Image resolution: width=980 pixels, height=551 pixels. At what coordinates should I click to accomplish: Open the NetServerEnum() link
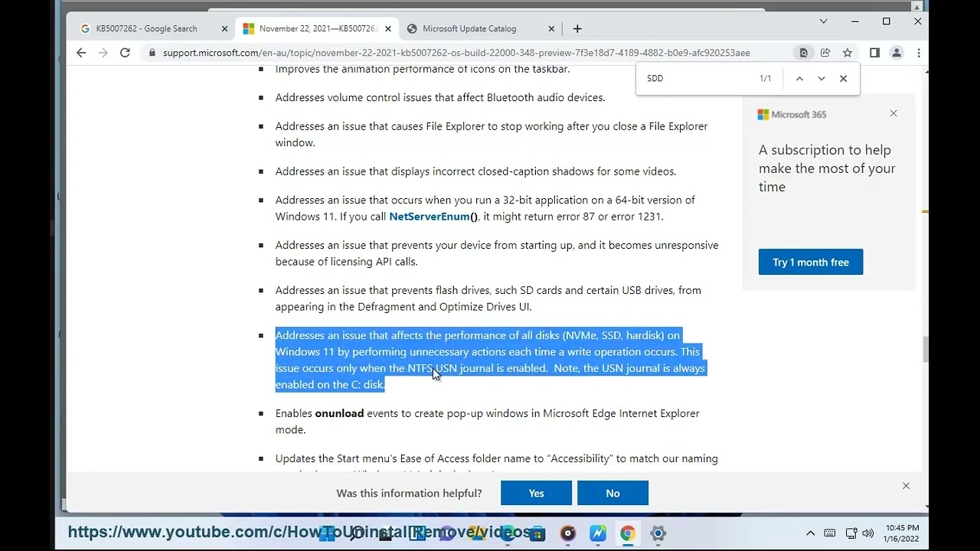(x=433, y=217)
